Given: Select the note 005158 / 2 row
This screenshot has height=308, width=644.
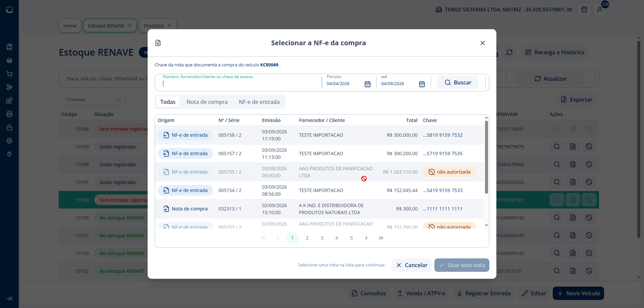Looking at the screenshot, I should pos(319,135).
